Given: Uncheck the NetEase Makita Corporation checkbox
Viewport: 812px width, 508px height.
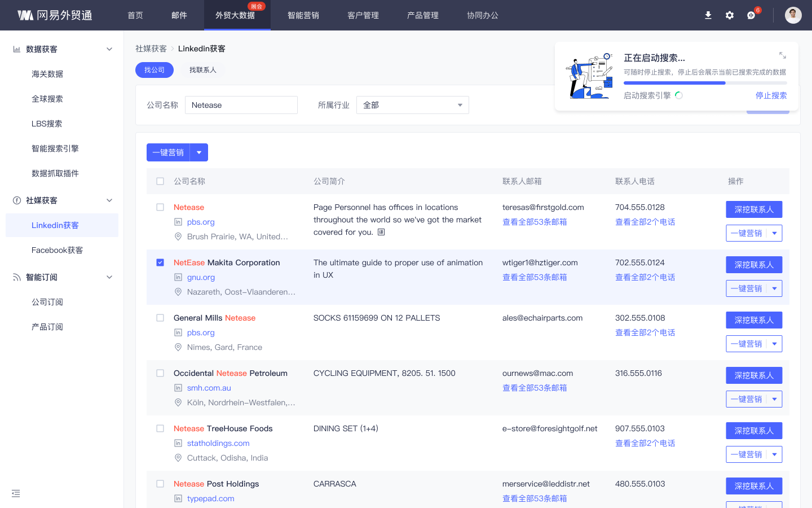Looking at the screenshot, I should 160,262.
